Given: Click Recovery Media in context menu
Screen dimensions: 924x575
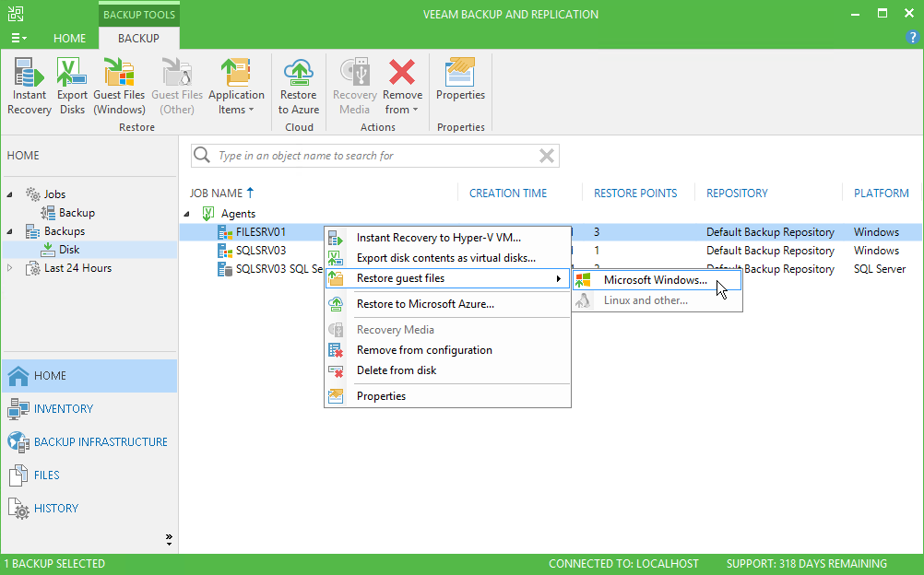Looking at the screenshot, I should pos(448,330).
